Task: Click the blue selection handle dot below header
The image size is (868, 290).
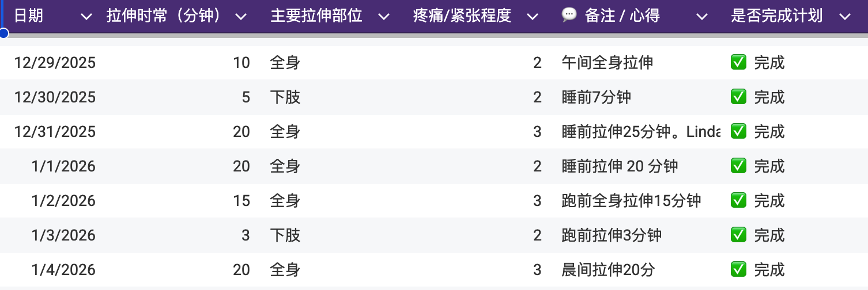Action: 3,33
